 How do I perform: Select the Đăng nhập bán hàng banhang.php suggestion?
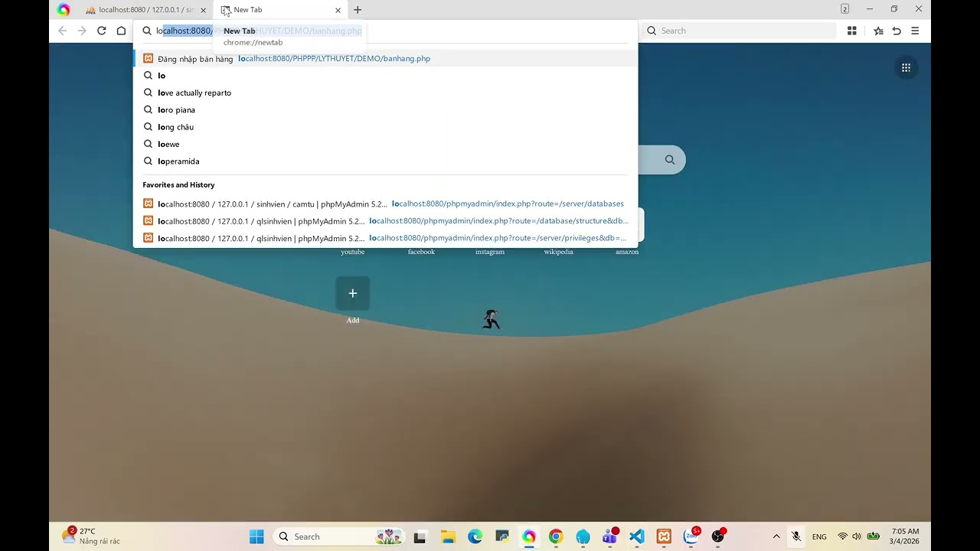pos(385,58)
